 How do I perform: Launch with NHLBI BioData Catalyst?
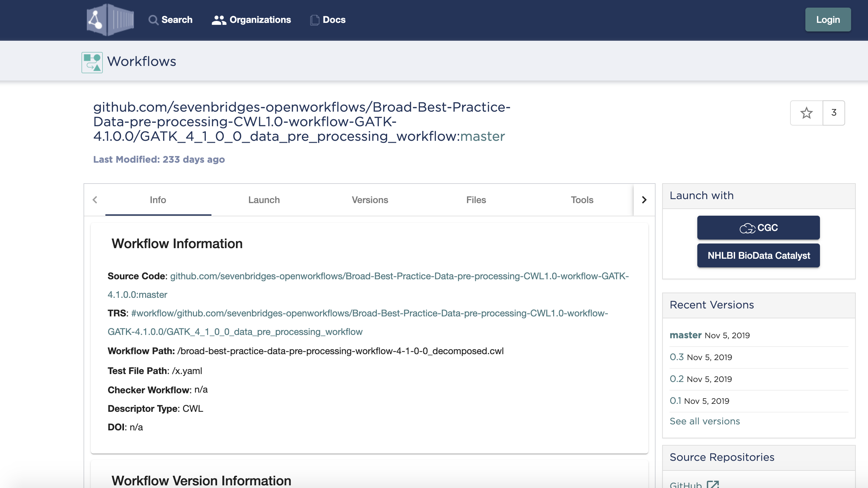(758, 255)
